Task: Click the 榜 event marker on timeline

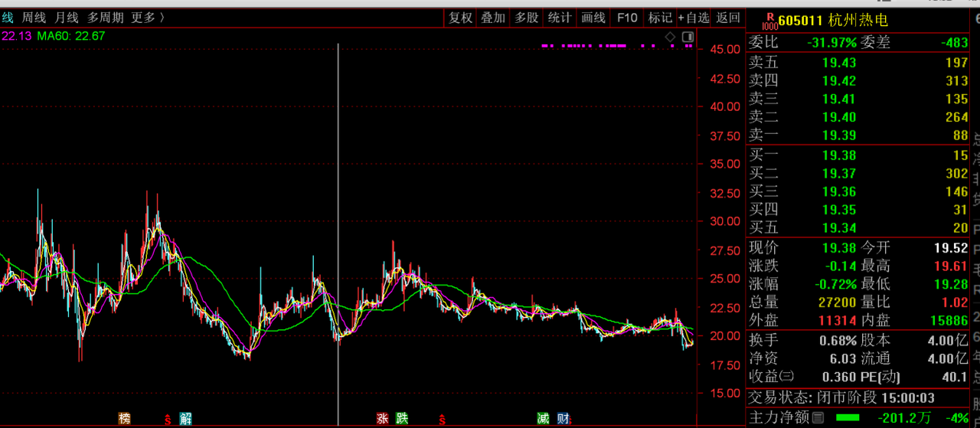Action: (124, 418)
